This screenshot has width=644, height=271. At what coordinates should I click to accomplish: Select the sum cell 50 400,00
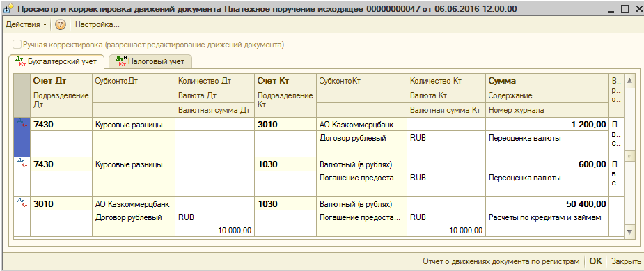click(x=547, y=203)
